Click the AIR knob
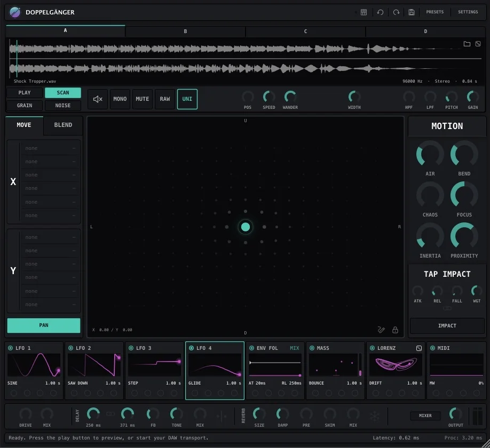This screenshot has width=490, height=448. 430,154
